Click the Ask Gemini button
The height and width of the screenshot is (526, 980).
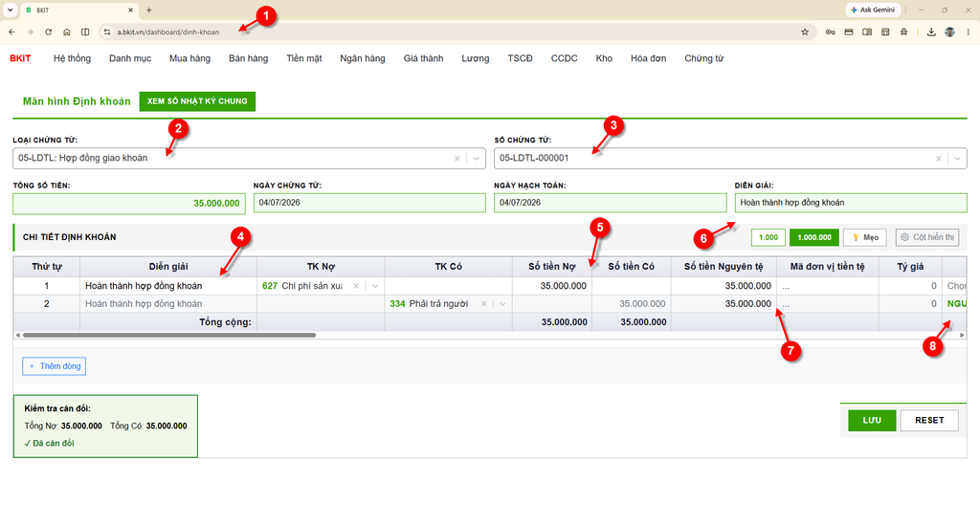(x=873, y=10)
